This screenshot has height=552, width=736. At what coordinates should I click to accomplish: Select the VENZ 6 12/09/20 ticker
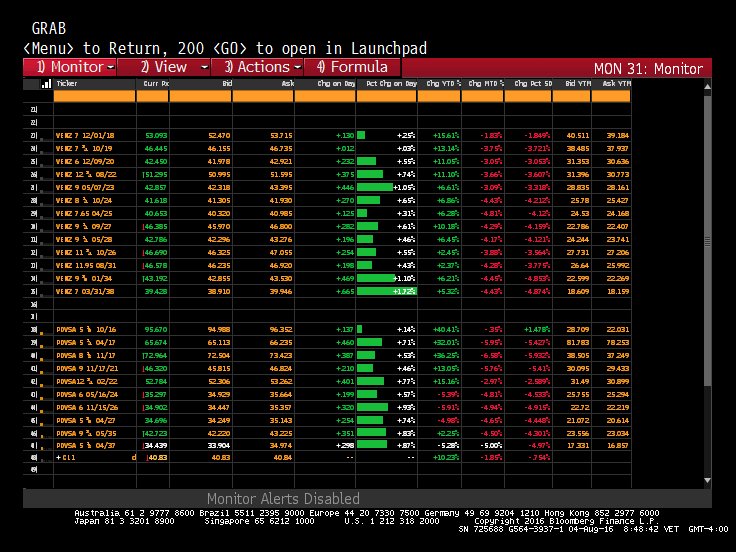85,161
